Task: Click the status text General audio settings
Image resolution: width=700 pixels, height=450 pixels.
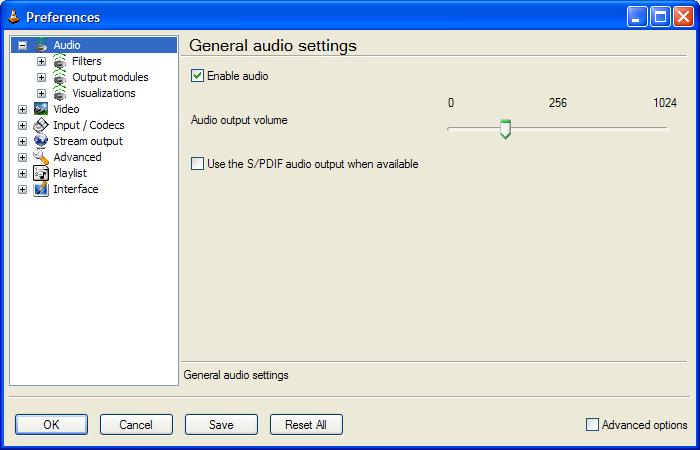Action: [x=236, y=375]
